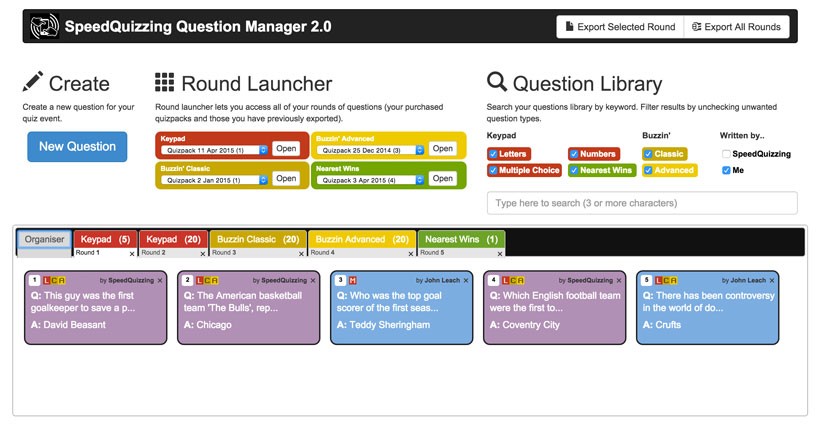The width and height of the screenshot is (820, 427).
Task: Remove the Teddy Sheringham question card
Action: 466,281
